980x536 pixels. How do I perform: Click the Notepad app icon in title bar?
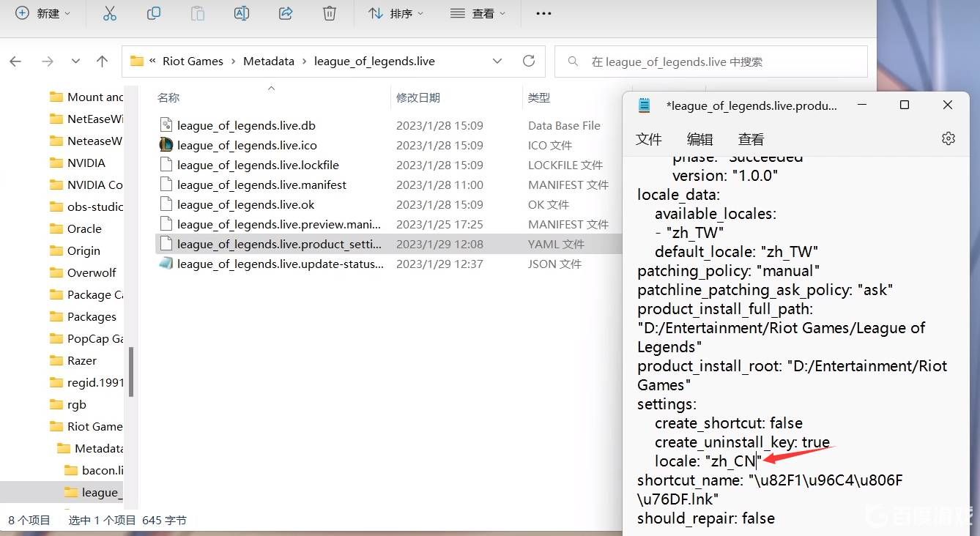[645, 105]
